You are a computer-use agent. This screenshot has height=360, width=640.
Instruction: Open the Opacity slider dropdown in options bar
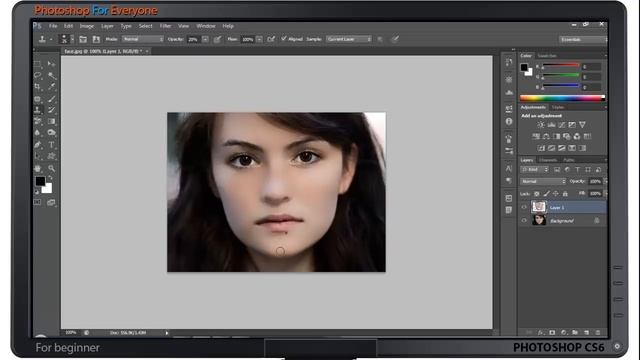[205, 39]
